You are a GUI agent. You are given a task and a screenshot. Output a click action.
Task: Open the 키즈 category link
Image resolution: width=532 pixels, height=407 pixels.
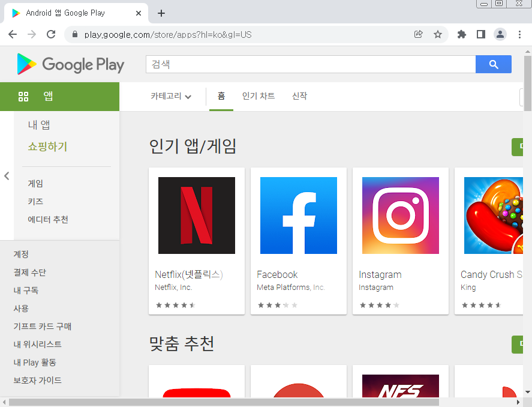[35, 202]
